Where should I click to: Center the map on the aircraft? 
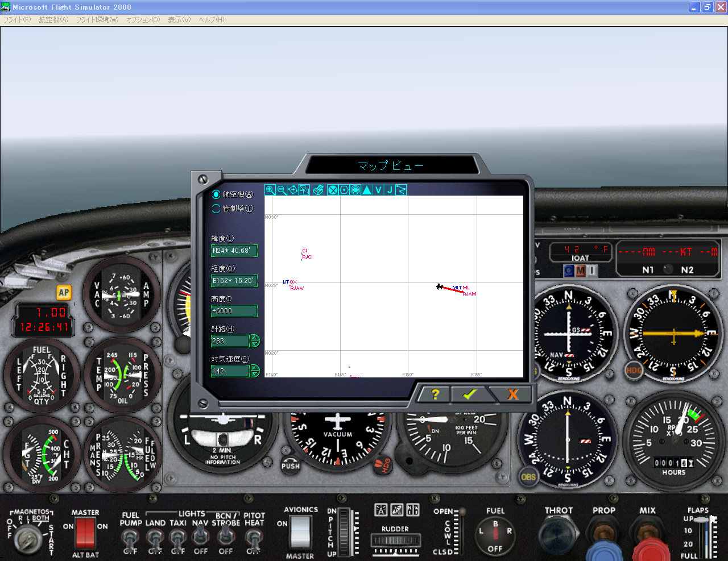coord(293,190)
